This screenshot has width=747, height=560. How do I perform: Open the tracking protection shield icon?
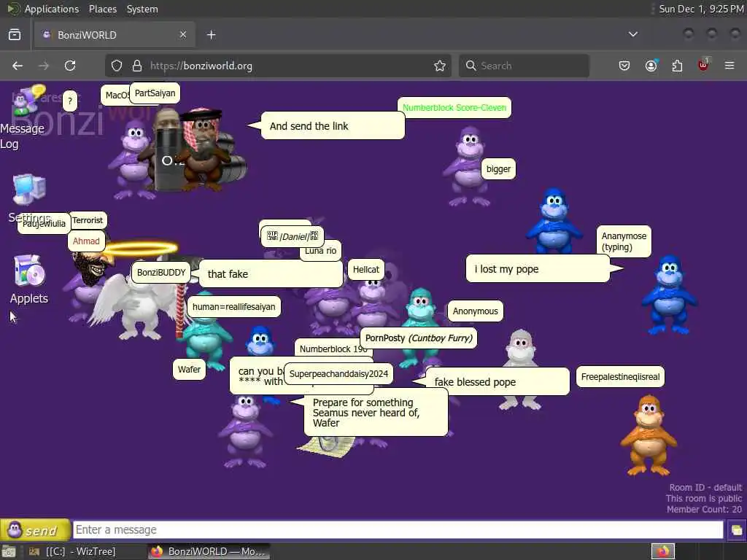[x=117, y=66]
